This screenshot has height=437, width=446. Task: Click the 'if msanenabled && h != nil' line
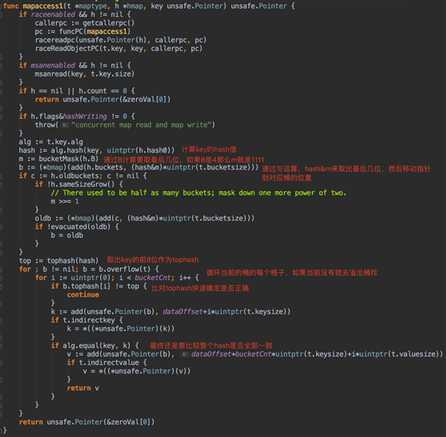(x=75, y=65)
